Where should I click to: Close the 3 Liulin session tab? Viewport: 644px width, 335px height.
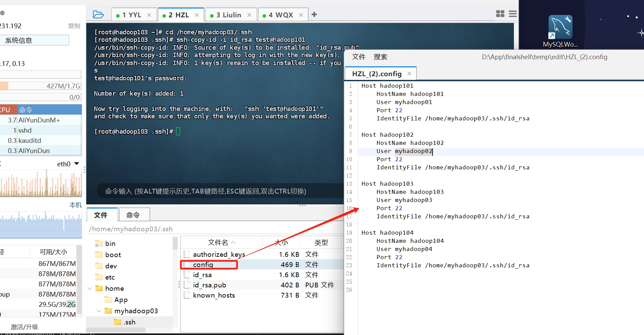(249, 15)
